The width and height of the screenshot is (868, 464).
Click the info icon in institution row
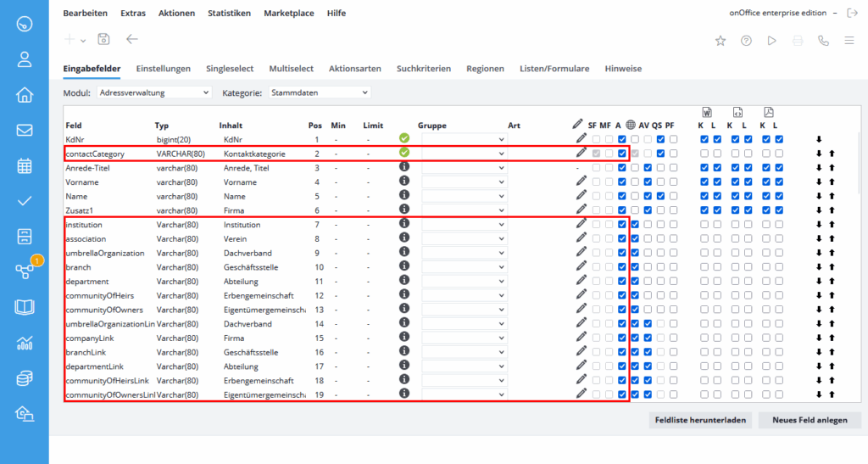pos(404,224)
